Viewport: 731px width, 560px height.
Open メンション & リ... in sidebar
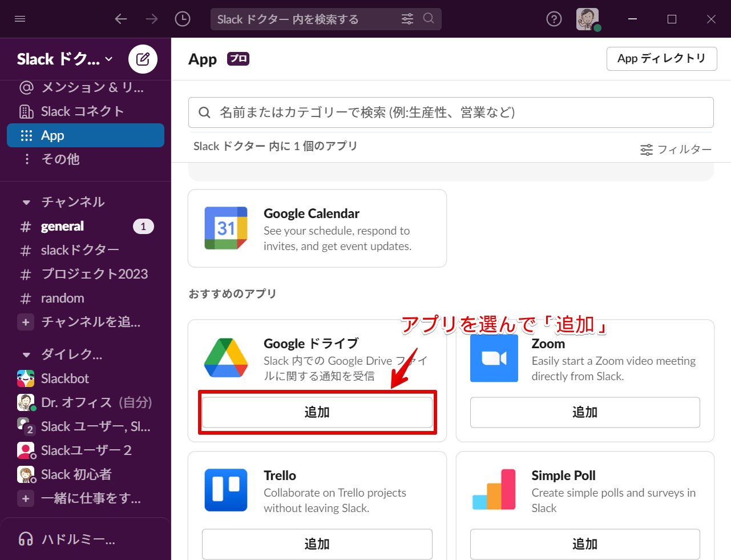pos(86,87)
